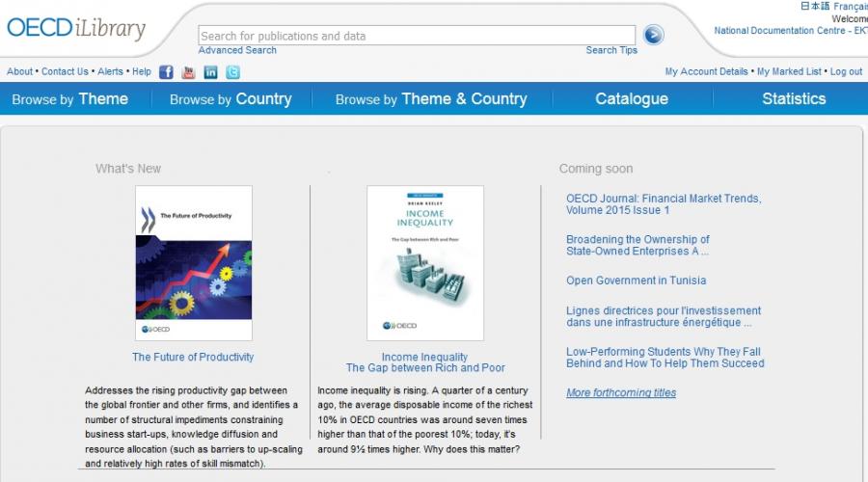Screen dimensions: 868x482
Task: Open Broadening the Ownership of State-Owned Enterprises link
Action: pyautogui.click(x=637, y=245)
